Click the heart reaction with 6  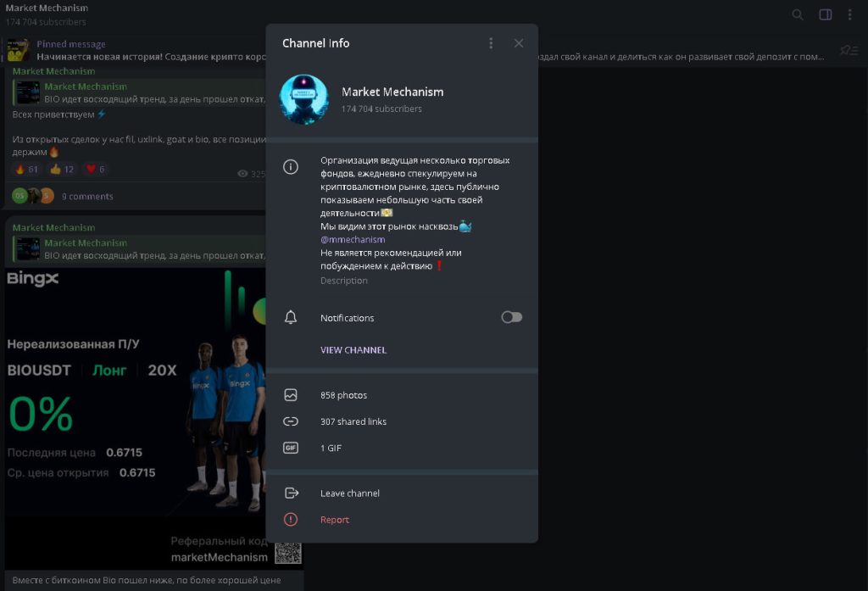coord(95,170)
